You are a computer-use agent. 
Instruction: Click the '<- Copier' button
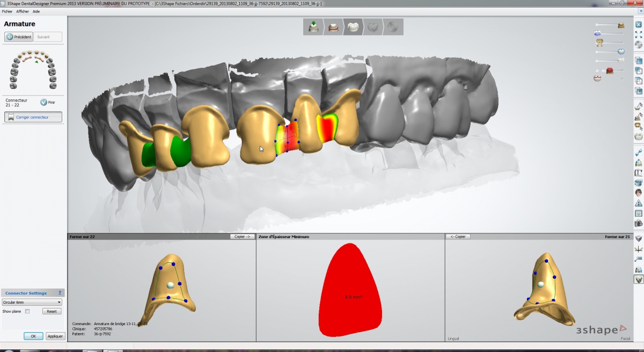pyautogui.click(x=458, y=236)
